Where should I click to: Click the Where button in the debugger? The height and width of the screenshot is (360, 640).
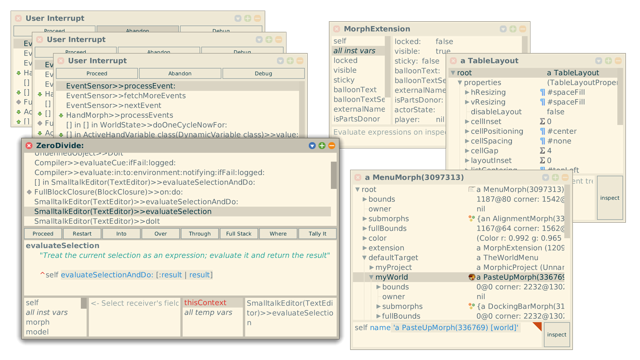pyautogui.click(x=278, y=234)
